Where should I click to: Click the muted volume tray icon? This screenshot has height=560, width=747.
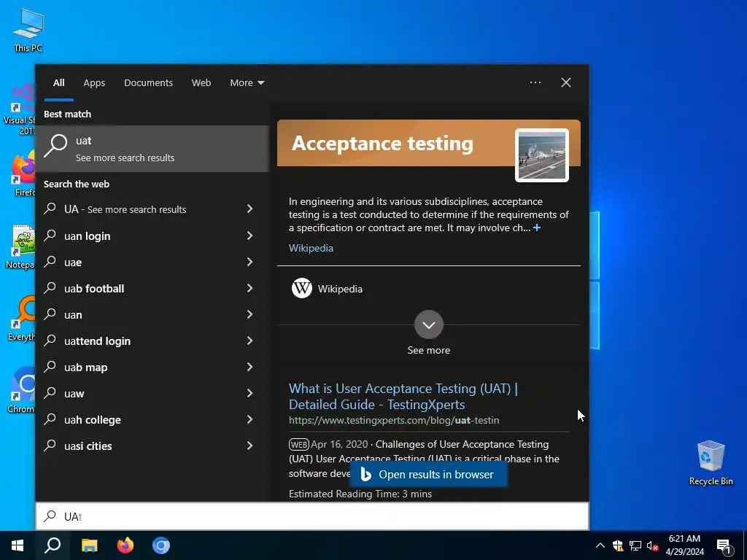[652, 545]
